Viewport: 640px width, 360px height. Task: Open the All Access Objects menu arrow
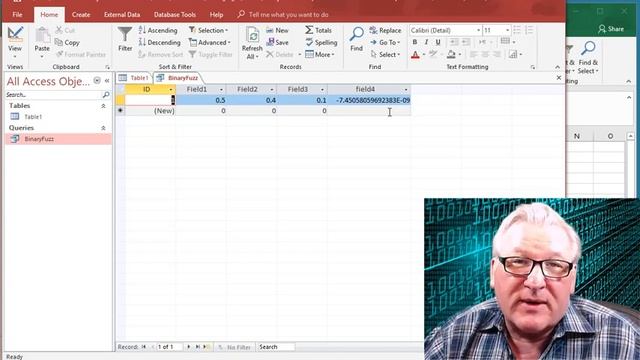[97, 81]
